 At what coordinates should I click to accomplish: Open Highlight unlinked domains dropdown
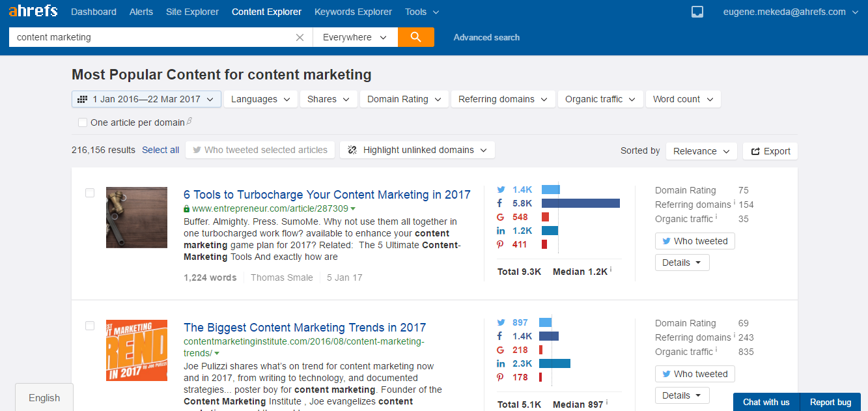(x=417, y=150)
